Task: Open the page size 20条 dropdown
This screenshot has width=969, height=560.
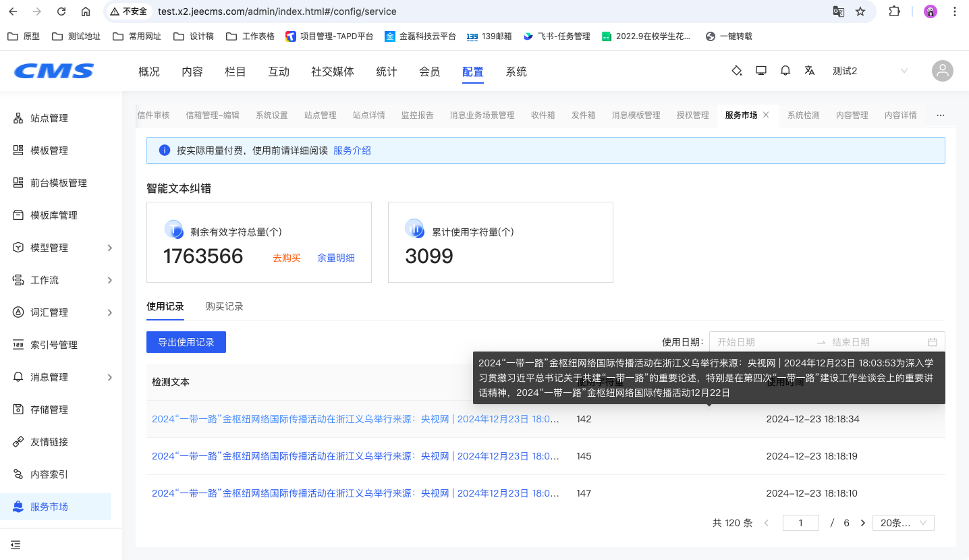Action: (903, 523)
